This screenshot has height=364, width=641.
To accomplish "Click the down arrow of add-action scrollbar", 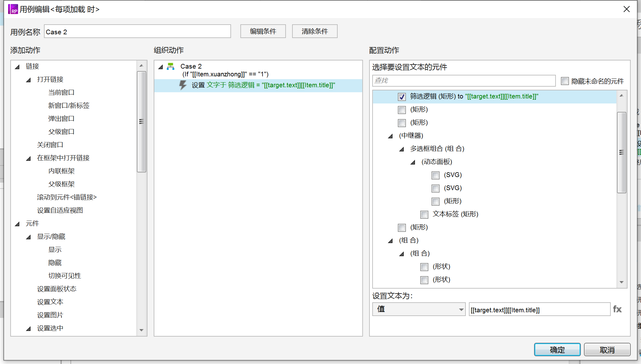I will click(142, 330).
